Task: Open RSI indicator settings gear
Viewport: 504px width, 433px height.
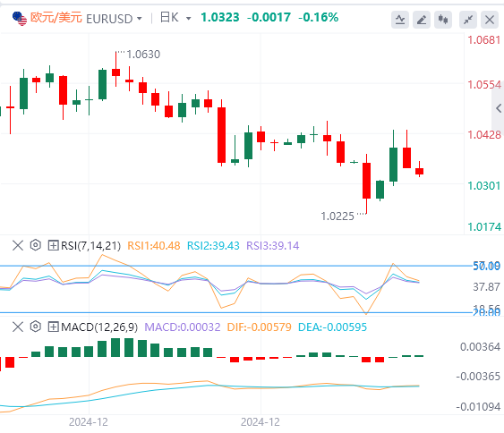Action: coord(35,245)
